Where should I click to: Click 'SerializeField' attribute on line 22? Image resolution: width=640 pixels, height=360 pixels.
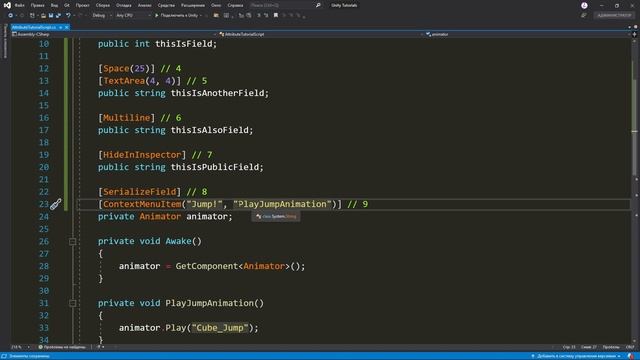[x=140, y=192]
